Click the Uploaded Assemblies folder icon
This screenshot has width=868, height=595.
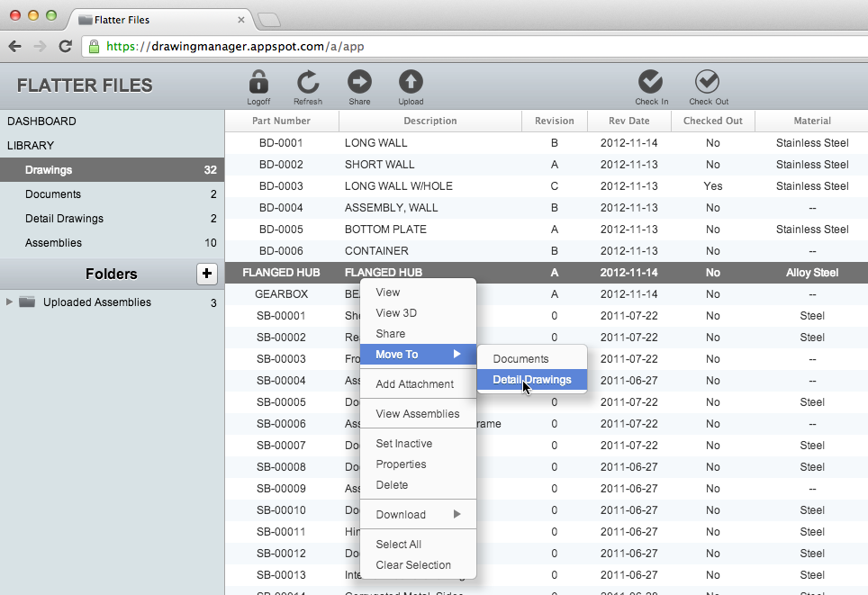pyautogui.click(x=27, y=302)
